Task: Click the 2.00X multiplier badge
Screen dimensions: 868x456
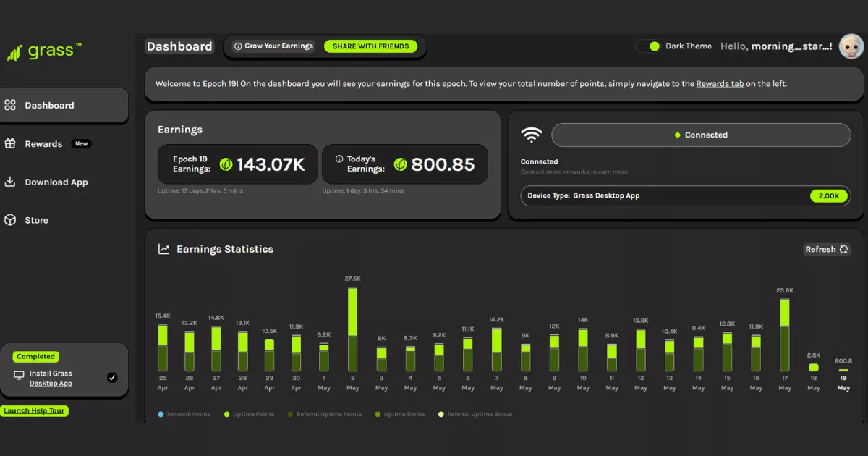Action: point(828,195)
